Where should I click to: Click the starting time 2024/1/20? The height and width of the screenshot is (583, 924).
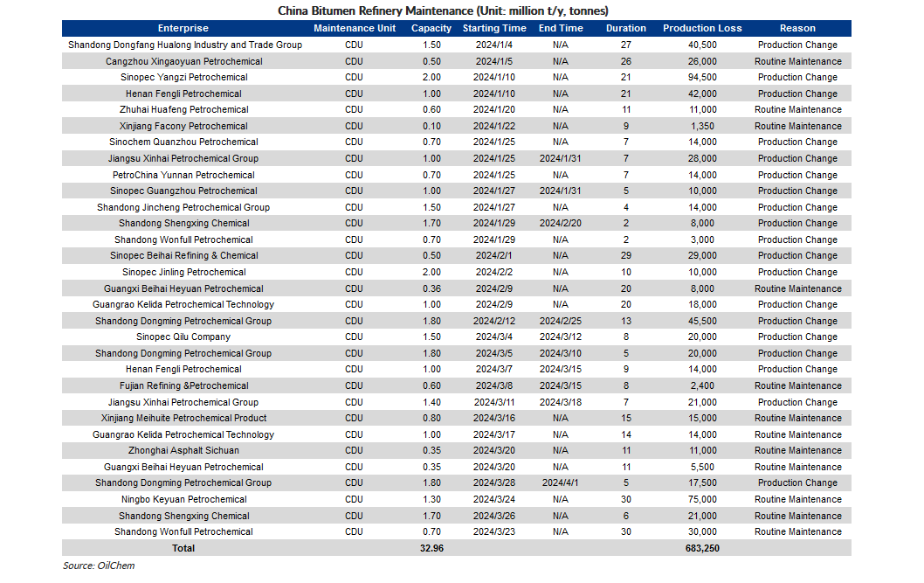click(x=493, y=109)
